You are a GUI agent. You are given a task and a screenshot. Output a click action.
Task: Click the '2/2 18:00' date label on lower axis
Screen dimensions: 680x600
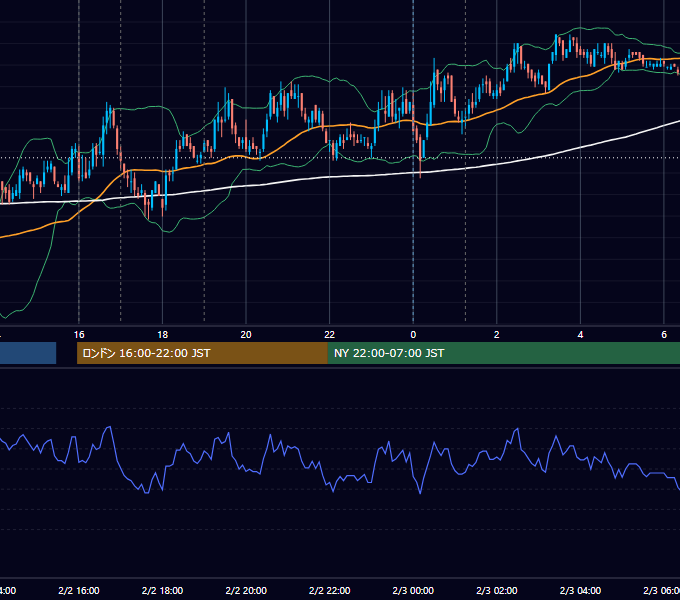162,590
